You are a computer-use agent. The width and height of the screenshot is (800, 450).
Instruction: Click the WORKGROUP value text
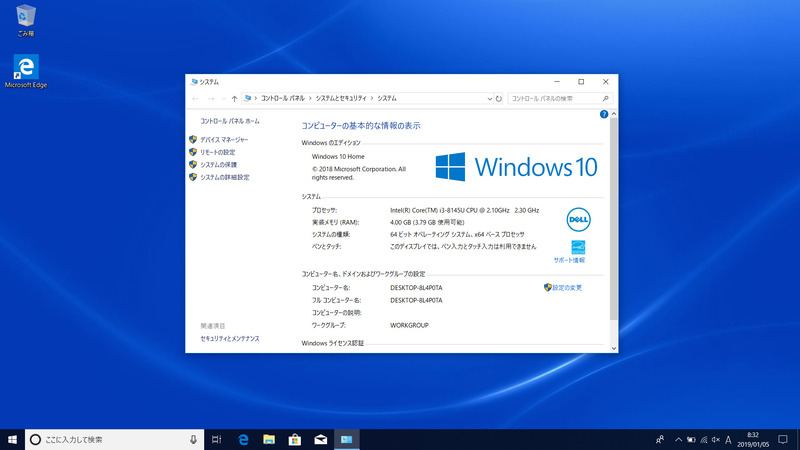coord(409,325)
